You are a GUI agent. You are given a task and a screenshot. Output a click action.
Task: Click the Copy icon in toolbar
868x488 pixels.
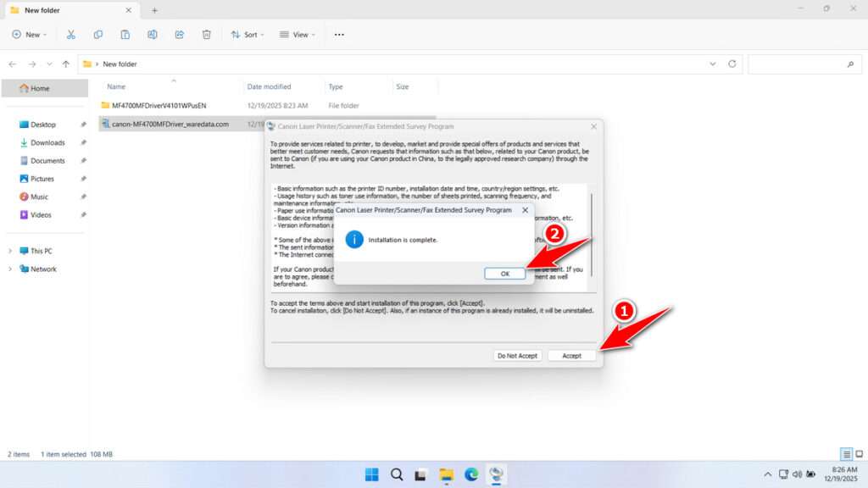[98, 35]
